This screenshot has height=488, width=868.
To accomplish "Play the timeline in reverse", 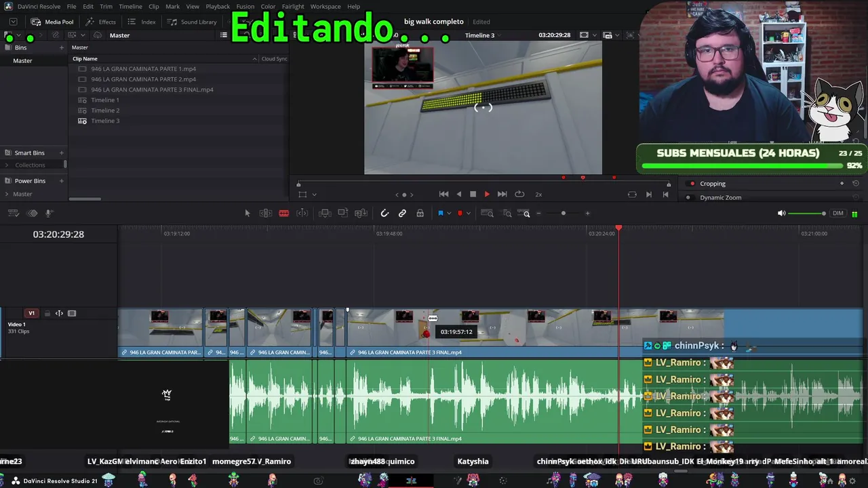I will [459, 195].
